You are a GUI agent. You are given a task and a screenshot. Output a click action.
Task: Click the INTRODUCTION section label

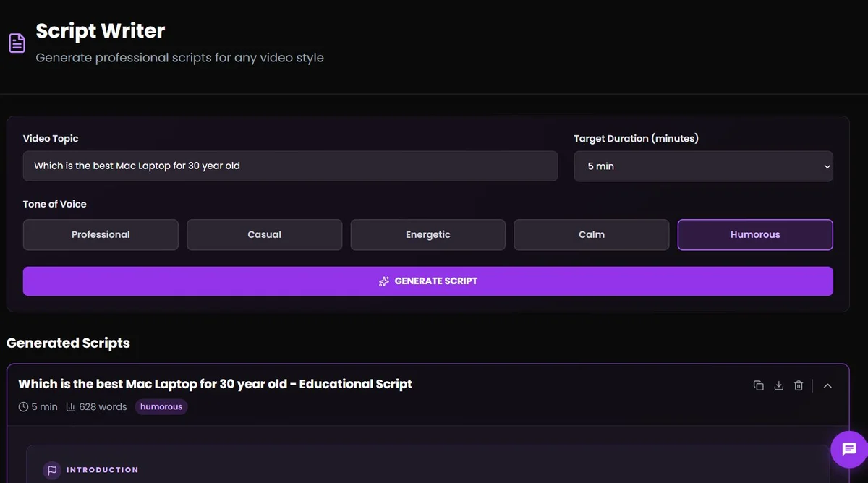pyautogui.click(x=102, y=470)
